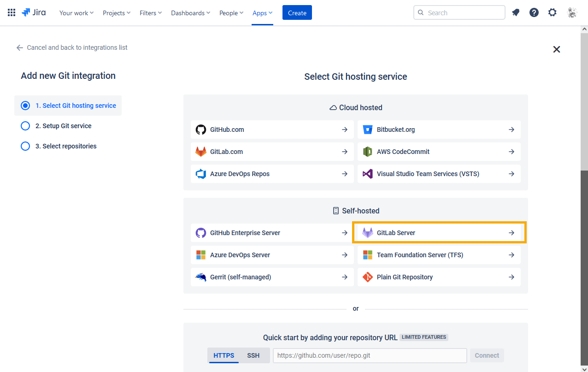Screen dimensions: 588x372
Task: Close the Add new Git integration page
Action: pyautogui.click(x=557, y=49)
